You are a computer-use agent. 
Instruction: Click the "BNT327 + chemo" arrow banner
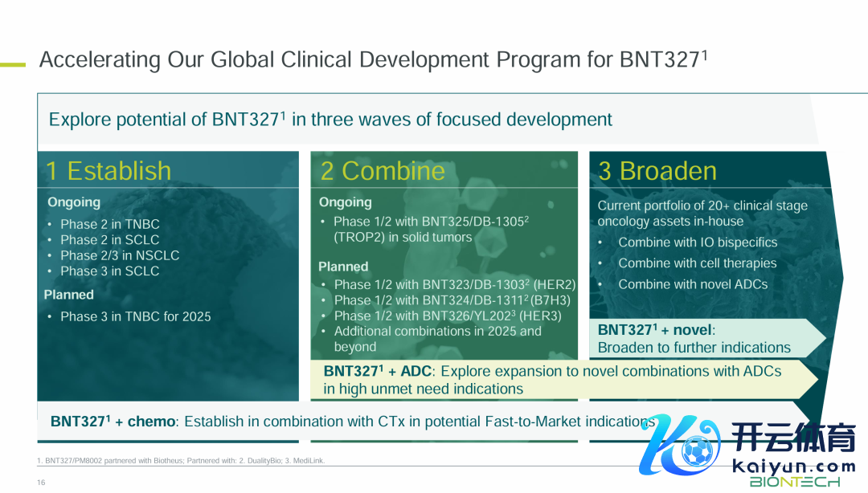point(346,422)
